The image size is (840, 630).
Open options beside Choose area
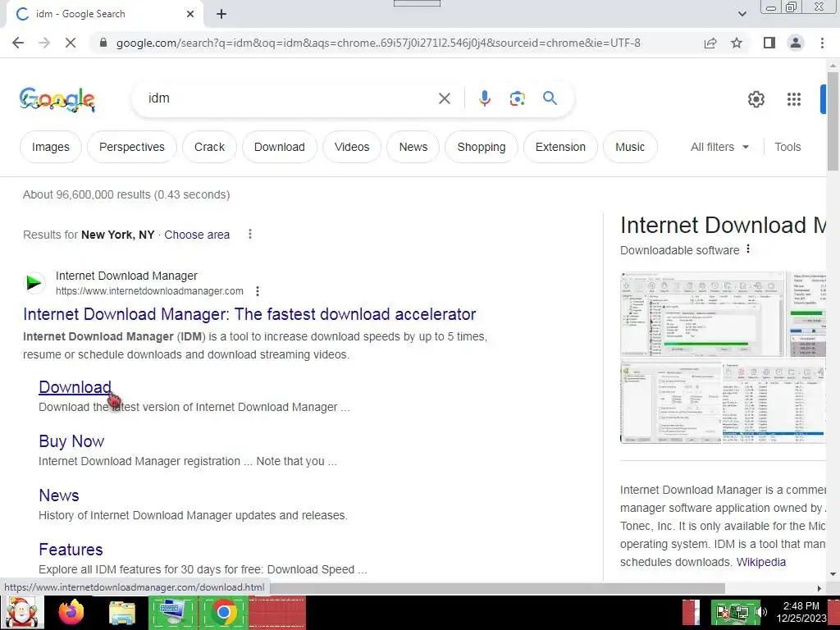click(250, 234)
